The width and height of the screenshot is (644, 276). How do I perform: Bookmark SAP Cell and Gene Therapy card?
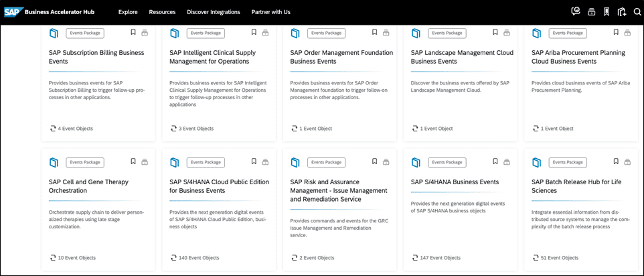click(x=133, y=161)
